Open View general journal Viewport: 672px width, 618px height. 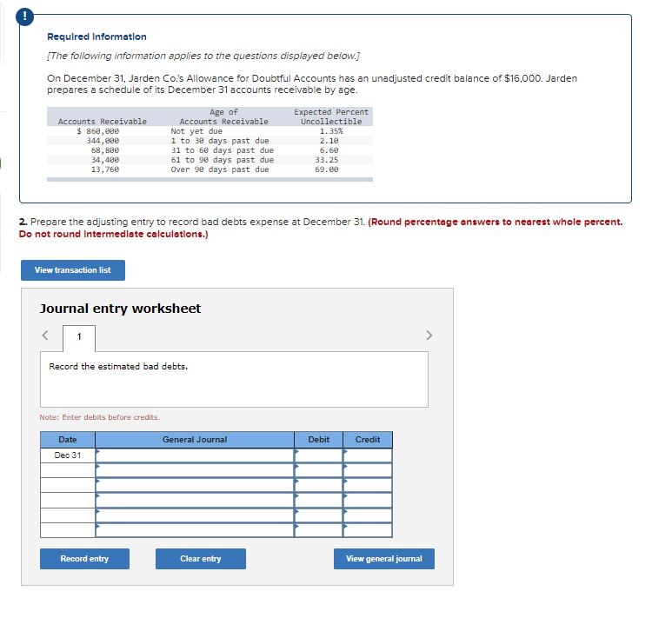[384, 558]
